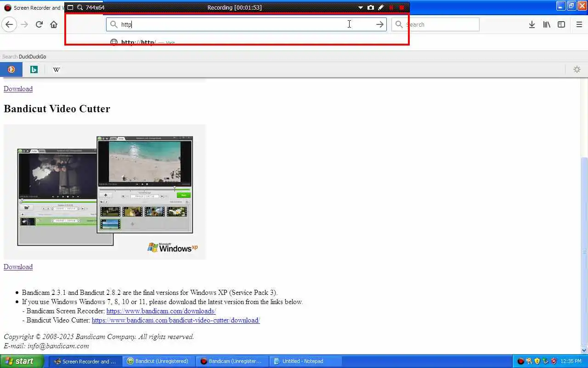Click the magnifier next to 744x64 size
This screenshot has height=368, width=588.
coord(80,7)
